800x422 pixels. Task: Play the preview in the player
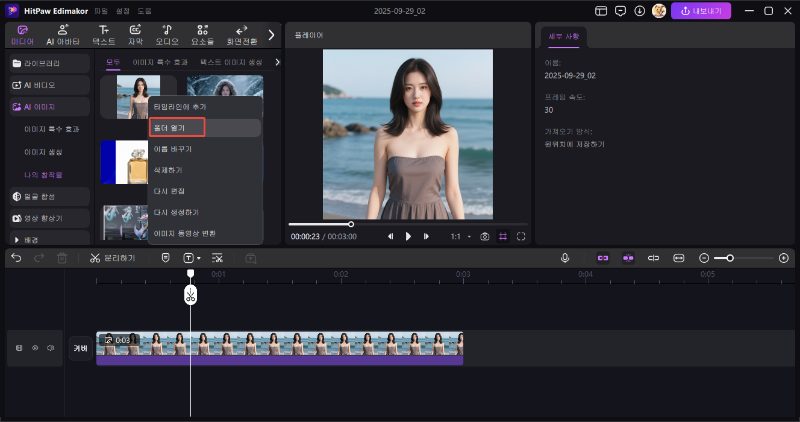408,236
